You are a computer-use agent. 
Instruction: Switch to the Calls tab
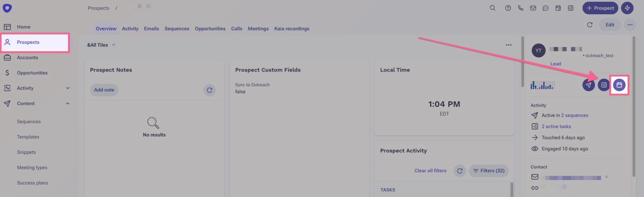click(x=237, y=29)
